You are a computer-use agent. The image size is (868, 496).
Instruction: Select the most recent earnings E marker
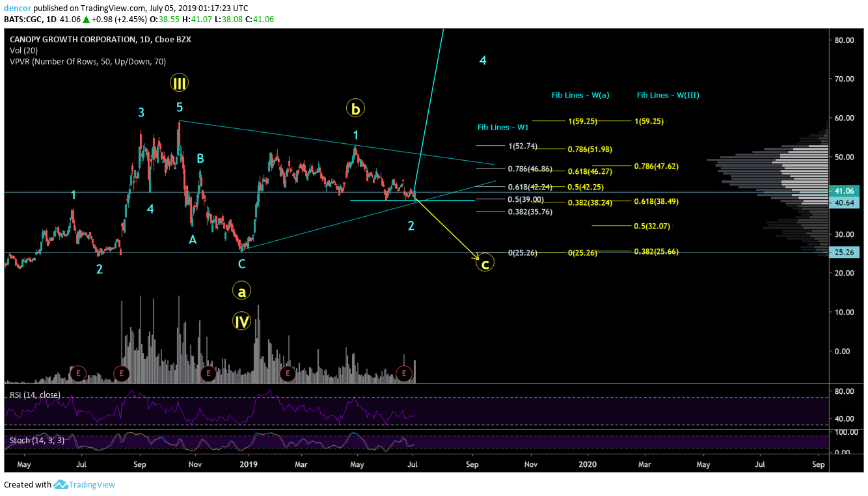(404, 373)
